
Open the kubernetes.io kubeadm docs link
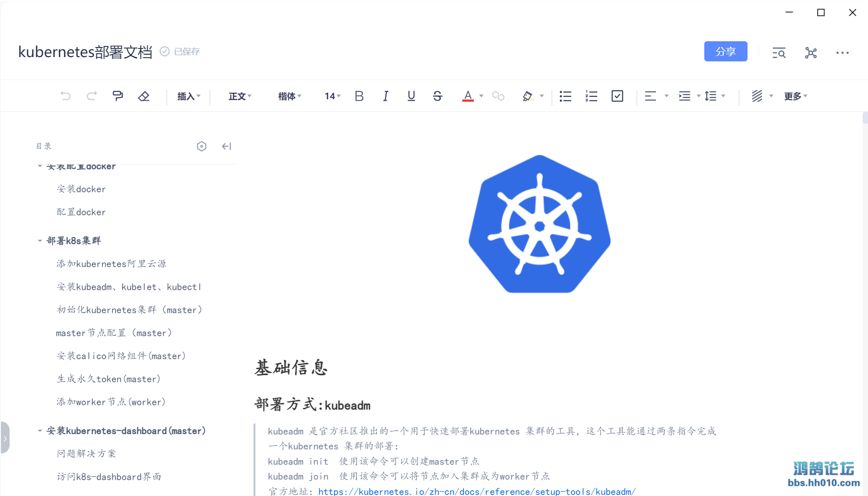(x=477, y=492)
